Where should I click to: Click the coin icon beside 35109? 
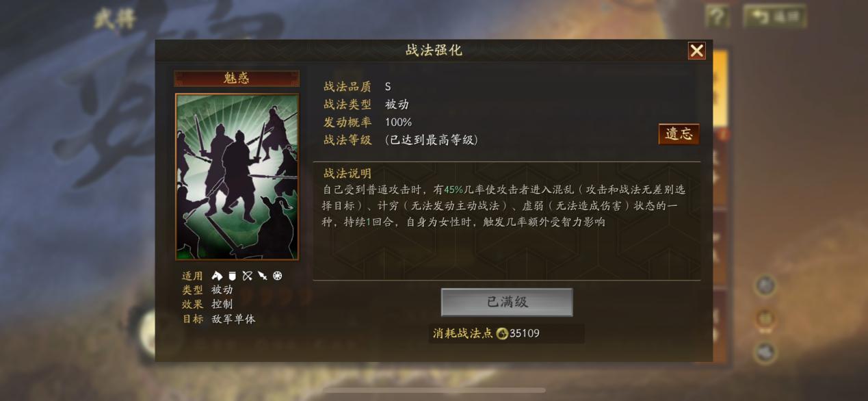click(x=502, y=333)
